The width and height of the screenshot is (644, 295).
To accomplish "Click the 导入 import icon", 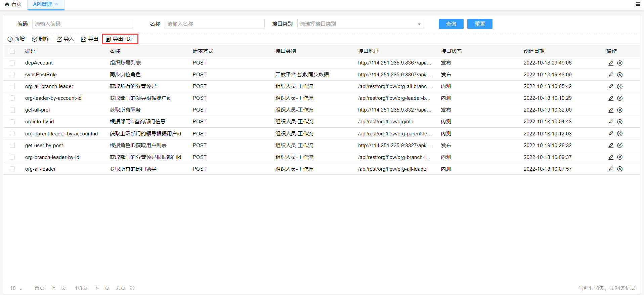I will pos(59,39).
